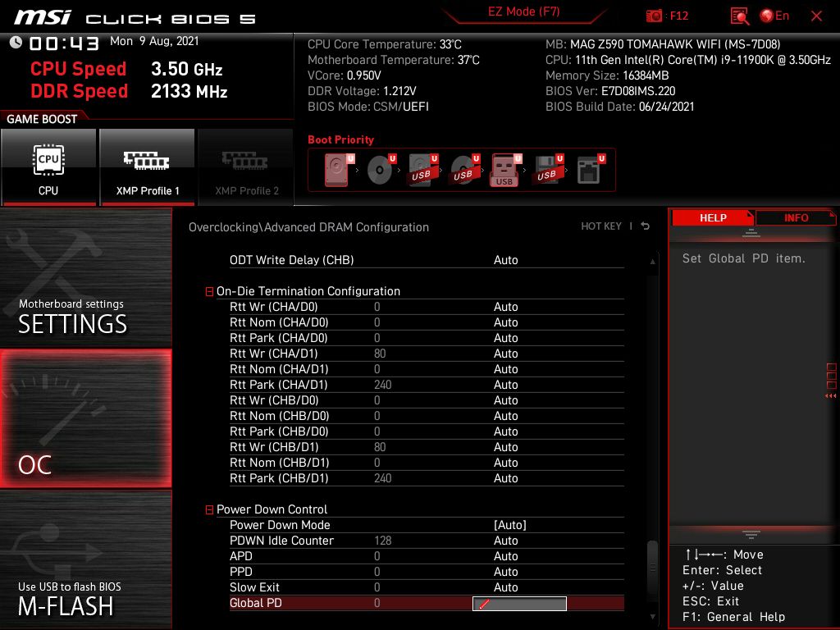
Task: Select the USB floppy boot device icon
Action: coord(548,170)
